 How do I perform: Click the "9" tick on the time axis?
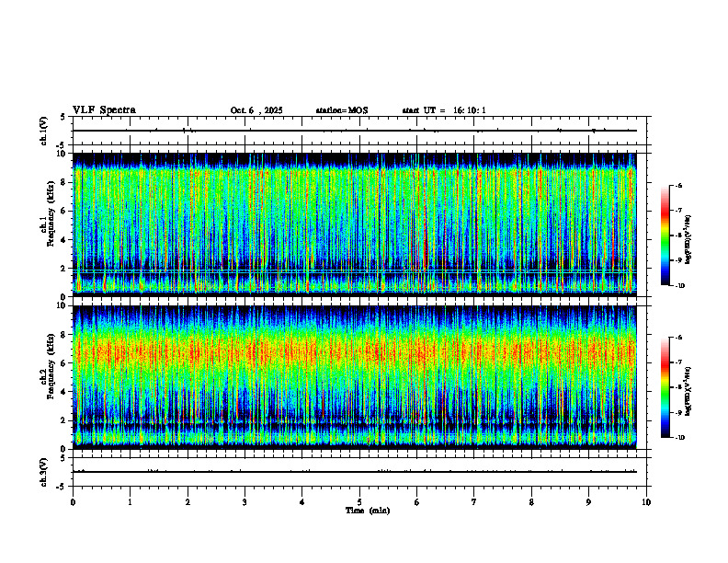click(588, 502)
